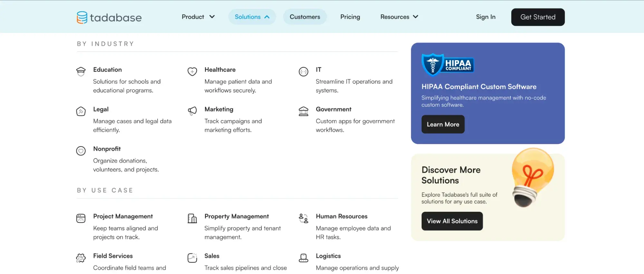Viewport: 644px width, 274px height.
Task: Open the Project Management use case
Action: click(x=123, y=216)
